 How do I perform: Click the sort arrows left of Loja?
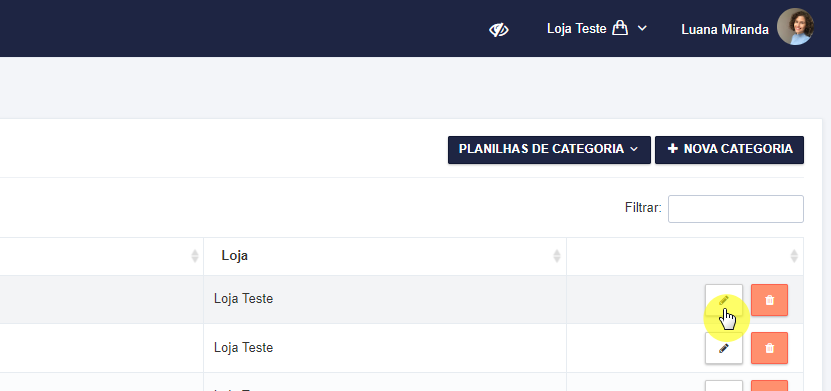click(195, 256)
